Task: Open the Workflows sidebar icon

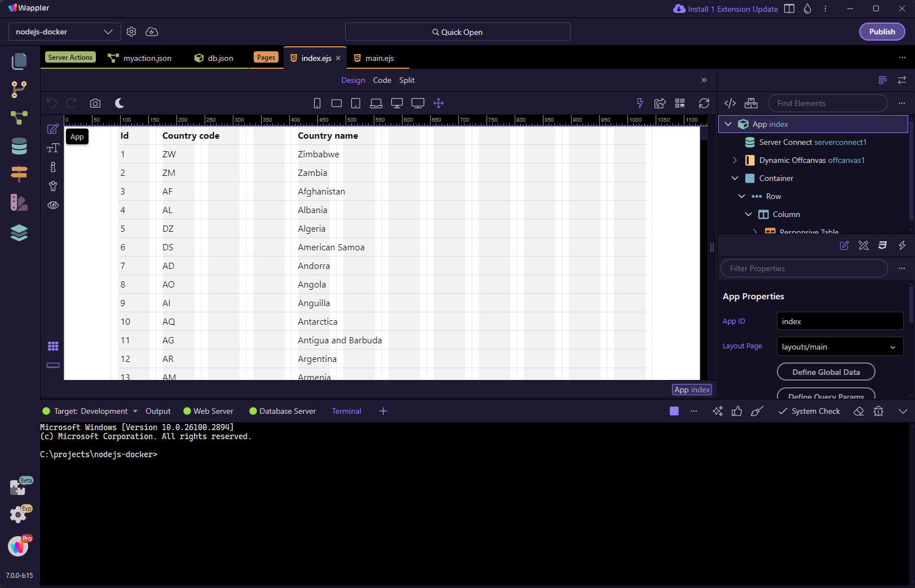Action: point(19,117)
